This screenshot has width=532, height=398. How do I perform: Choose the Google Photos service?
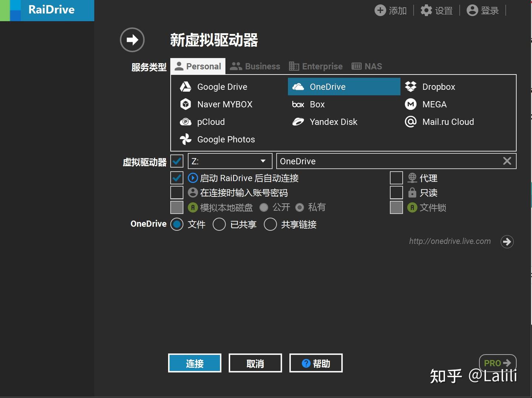coord(226,139)
